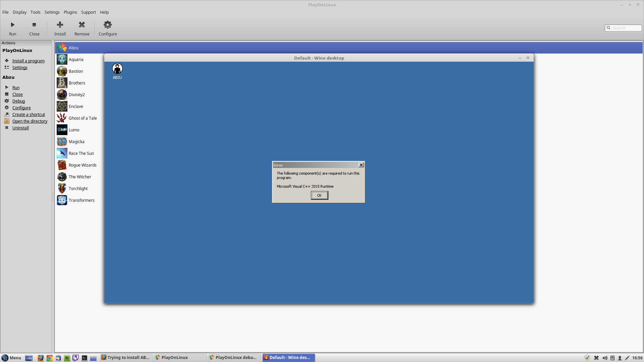
Task: Click the show desktop panel icon
Action: (x=29, y=358)
